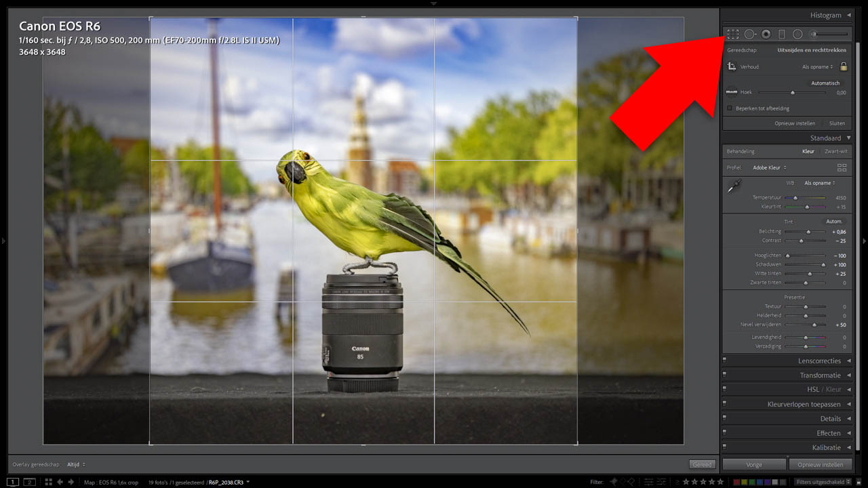Pick the white balance eyedropper tool
The image size is (868, 488).
tap(734, 186)
